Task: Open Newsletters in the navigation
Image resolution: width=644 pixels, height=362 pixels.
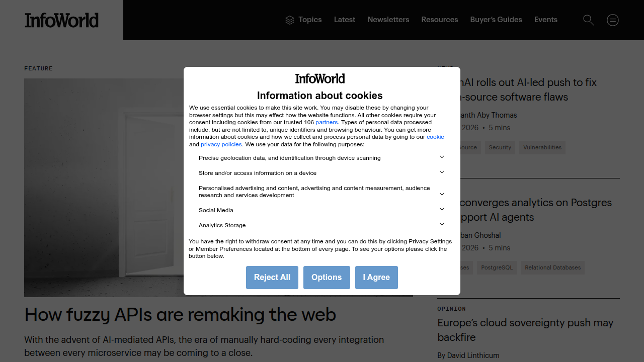Action: tap(388, 20)
